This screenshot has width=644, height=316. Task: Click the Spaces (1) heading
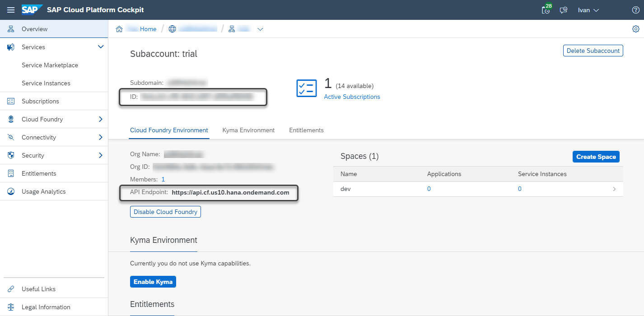[x=359, y=156]
